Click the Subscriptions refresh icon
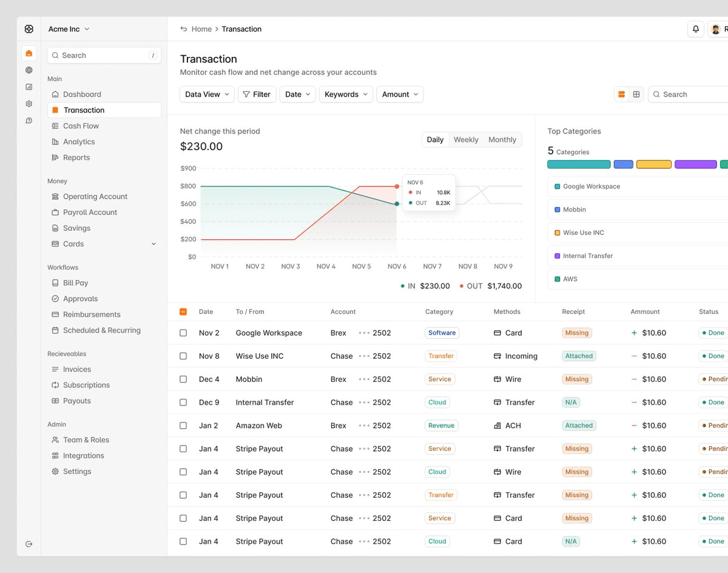The image size is (728, 573). [55, 385]
